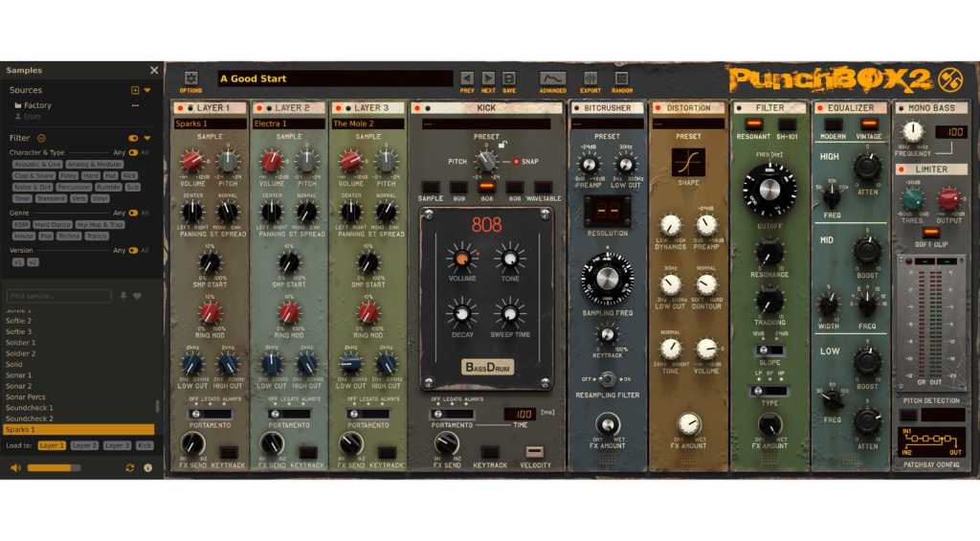
Task: Filter samples by Hip Hop & Trap genre
Action: tap(100, 224)
